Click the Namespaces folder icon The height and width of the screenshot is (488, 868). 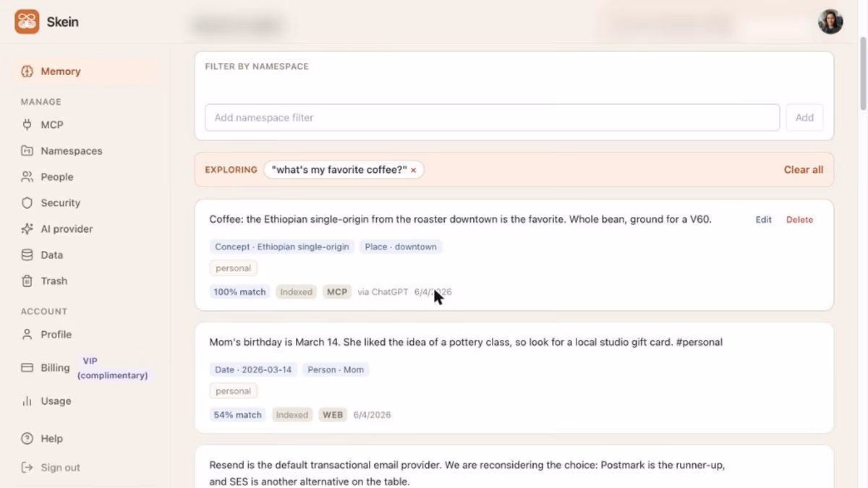27,151
